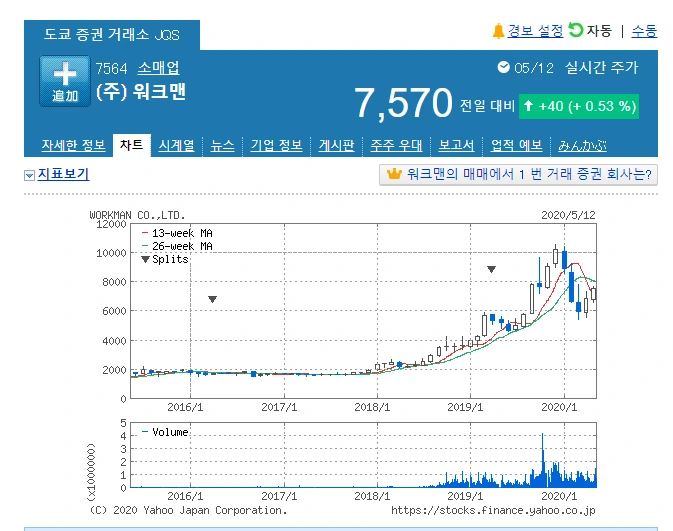Click the clock icon beside 05/12
The width and height of the screenshot is (673, 531).
(x=503, y=67)
